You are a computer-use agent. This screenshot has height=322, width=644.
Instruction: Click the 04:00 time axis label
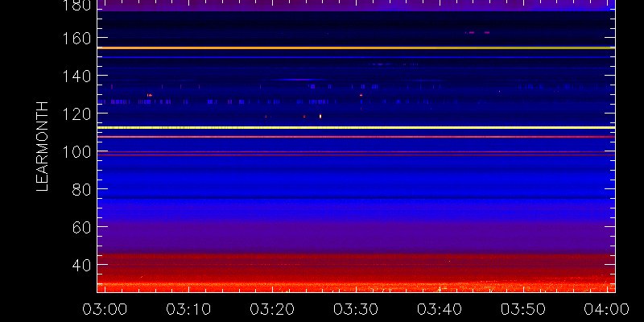607,309
